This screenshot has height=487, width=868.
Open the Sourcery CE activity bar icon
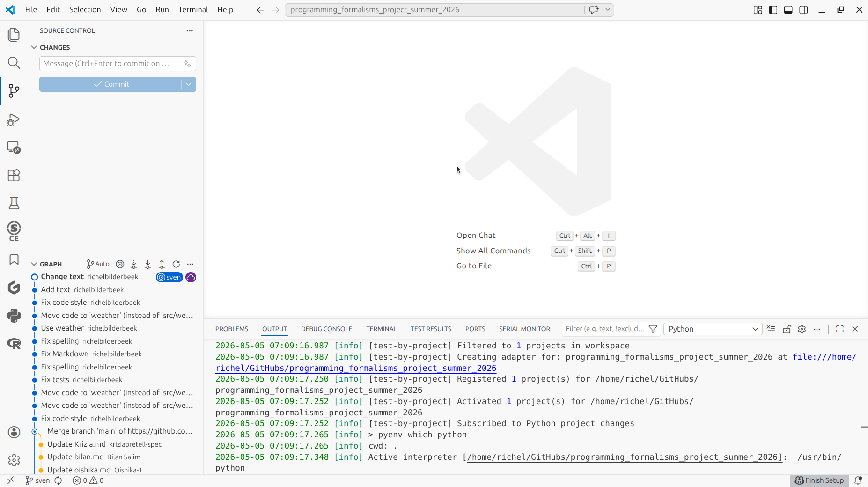click(14, 231)
